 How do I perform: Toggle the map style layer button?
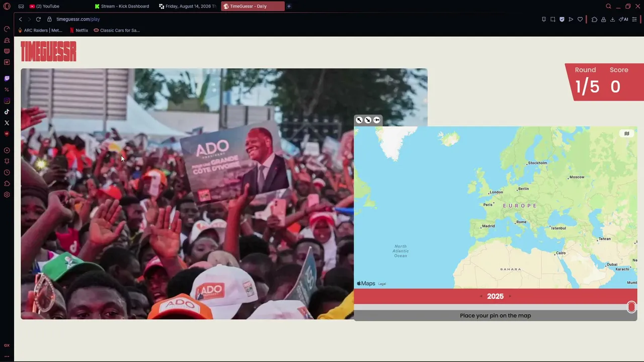(626, 133)
